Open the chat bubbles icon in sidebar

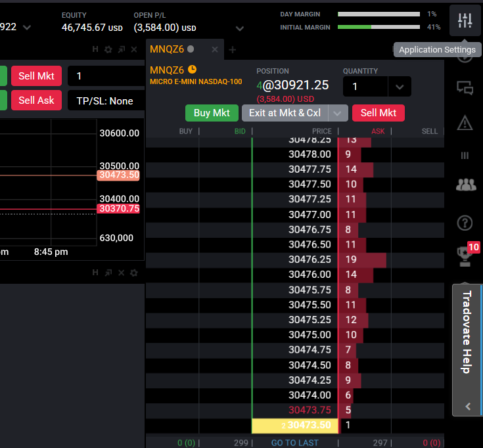465,88
